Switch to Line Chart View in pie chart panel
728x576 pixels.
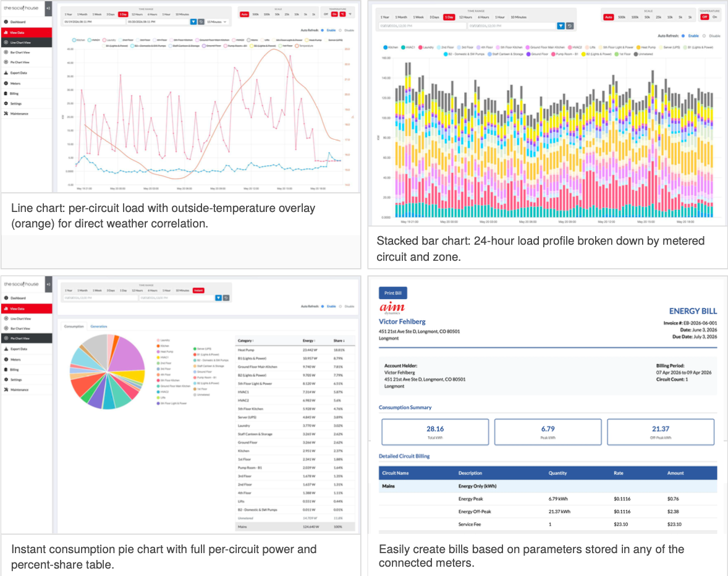tap(27, 318)
